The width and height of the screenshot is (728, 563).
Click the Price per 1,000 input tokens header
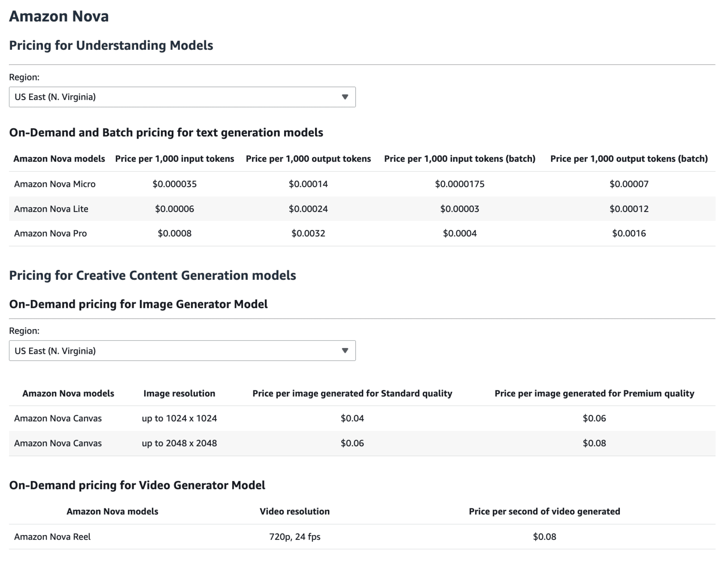174,159
